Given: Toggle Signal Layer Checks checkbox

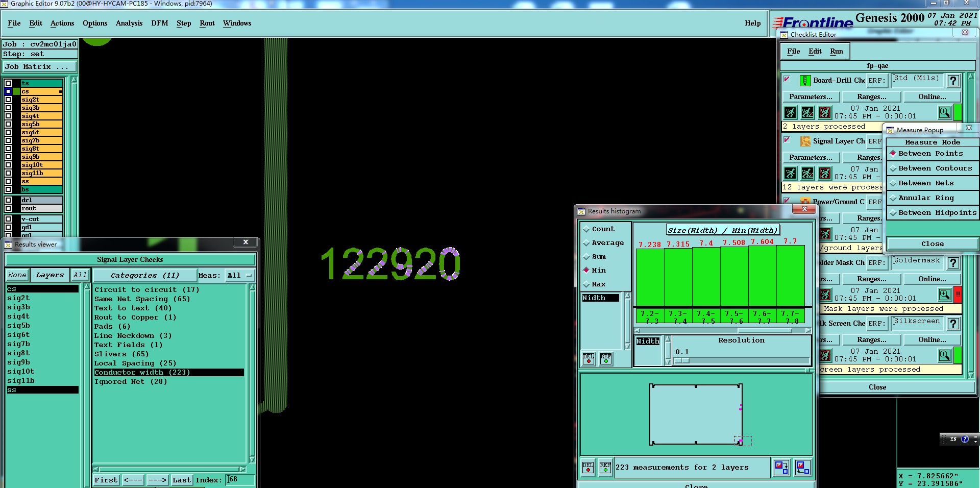Looking at the screenshot, I should [x=787, y=140].
